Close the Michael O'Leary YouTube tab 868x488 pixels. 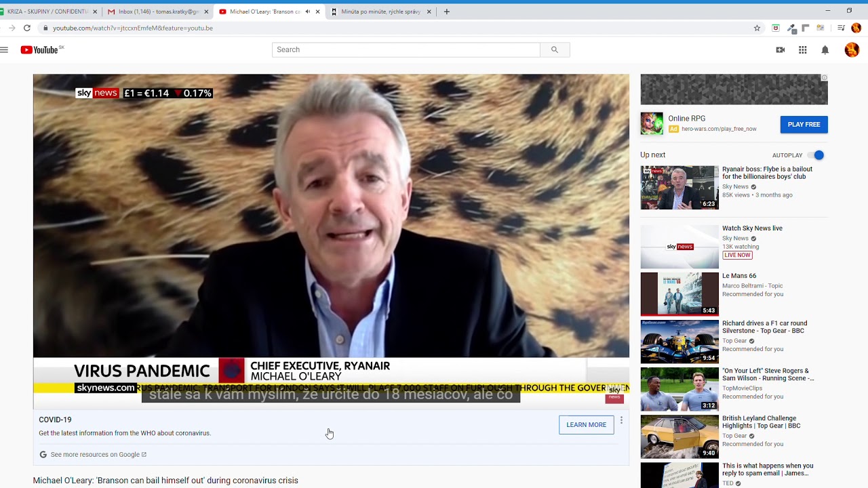pos(317,12)
